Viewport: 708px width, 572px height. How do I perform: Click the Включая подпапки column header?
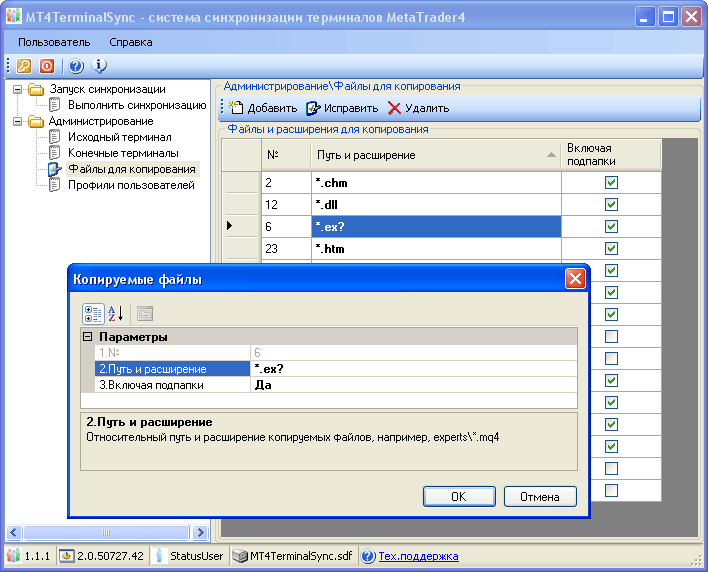click(611, 155)
